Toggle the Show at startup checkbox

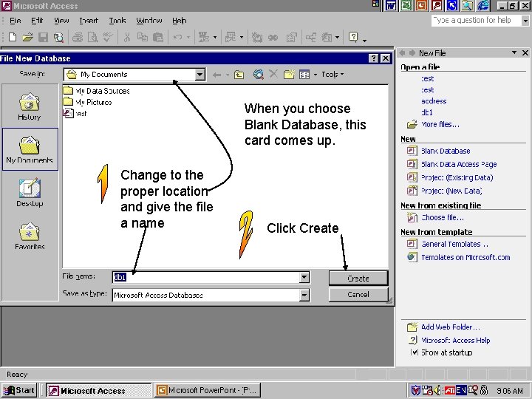tap(414, 352)
